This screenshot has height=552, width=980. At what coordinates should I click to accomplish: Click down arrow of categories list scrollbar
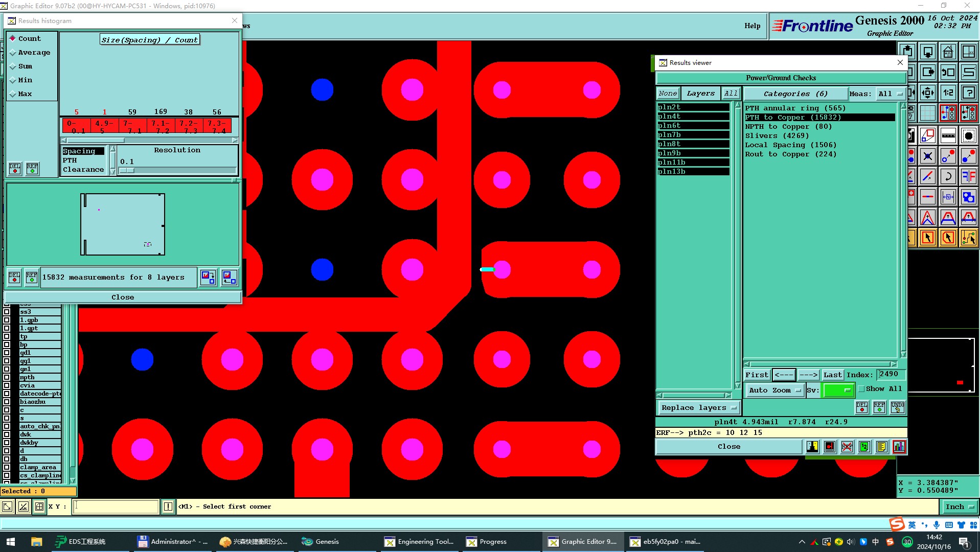tap(903, 354)
